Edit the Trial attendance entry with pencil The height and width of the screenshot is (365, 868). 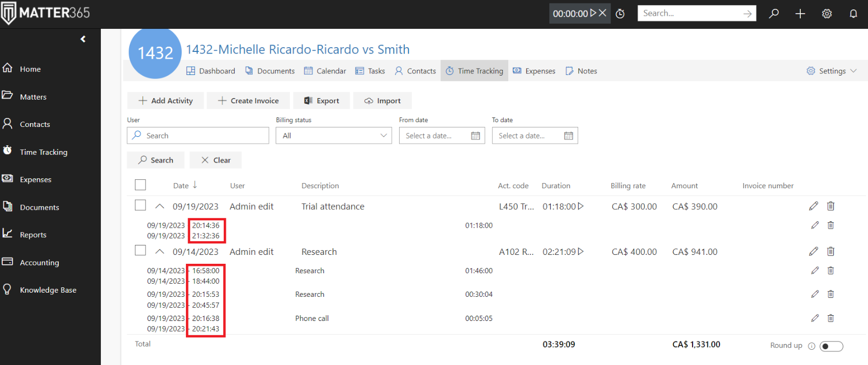pyautogui.click(x=813, y=206)
